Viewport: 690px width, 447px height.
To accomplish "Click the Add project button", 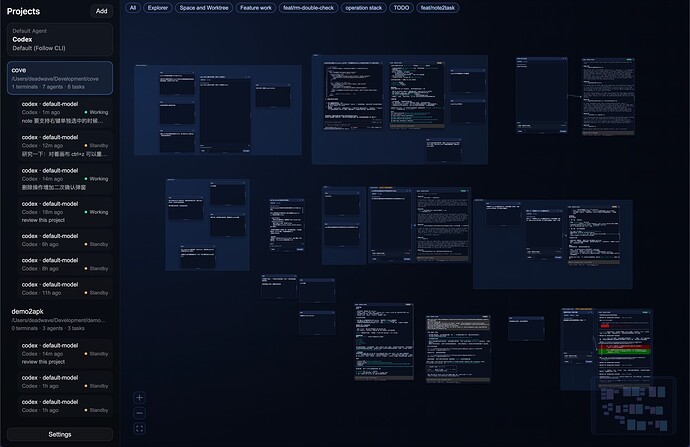I will tap(102, 11).
